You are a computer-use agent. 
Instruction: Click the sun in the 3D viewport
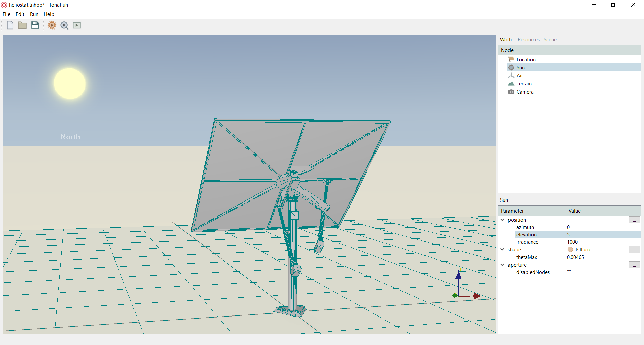coord(70,83)
